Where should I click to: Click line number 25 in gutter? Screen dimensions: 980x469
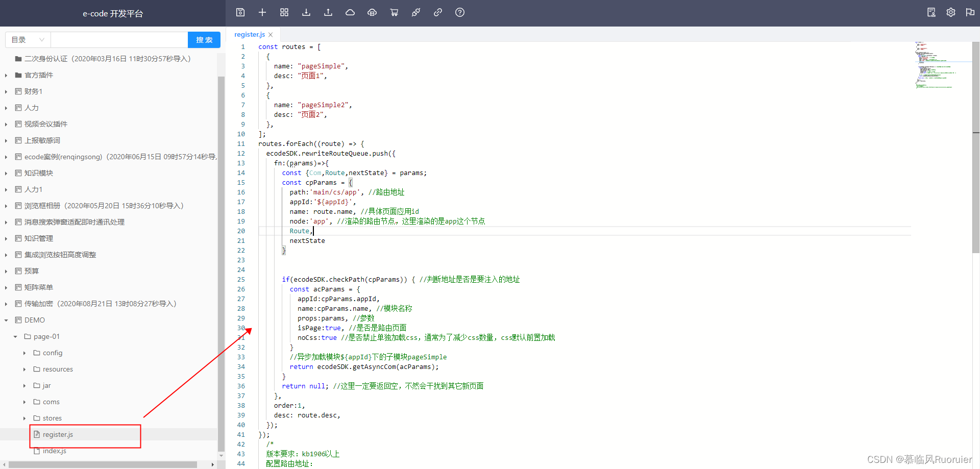click(241, 280)
